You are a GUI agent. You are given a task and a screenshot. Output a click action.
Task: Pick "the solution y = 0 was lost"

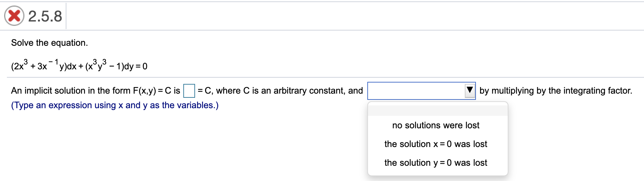click(436, 163)
